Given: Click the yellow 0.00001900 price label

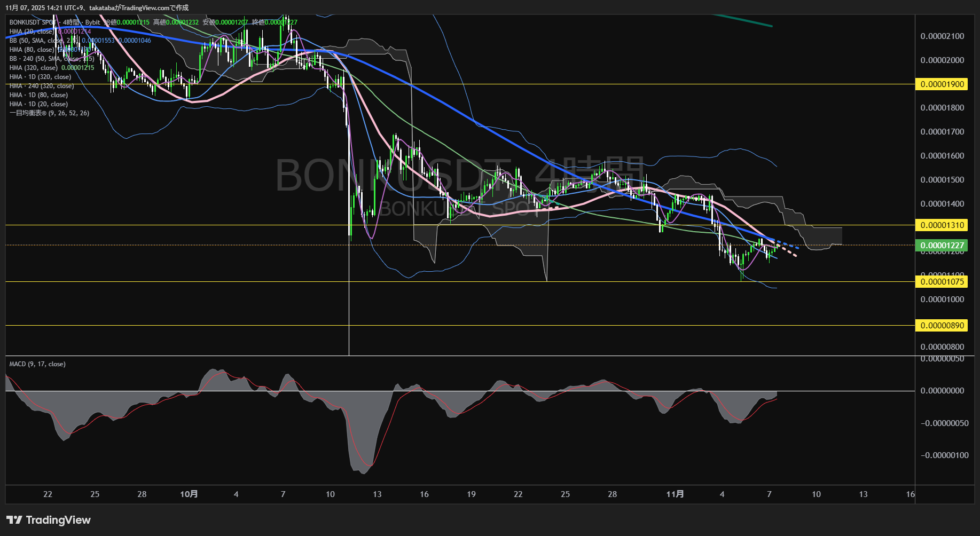Looking at the screenshot, I should click(x=942, y=84).
